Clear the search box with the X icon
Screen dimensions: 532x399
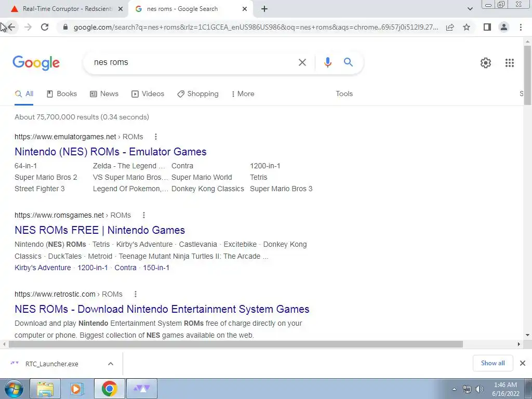[302, 62]
